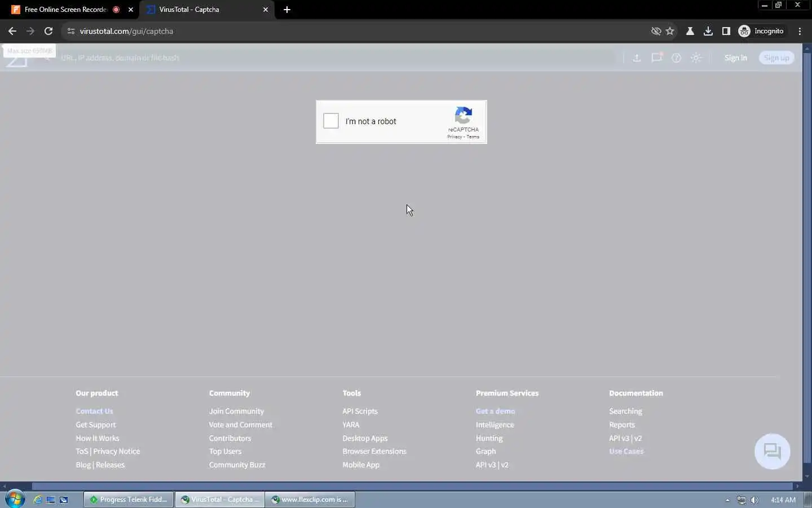
Task: Launch Internet Explorer from the taskbar
Action: click(x=38, y=500)
